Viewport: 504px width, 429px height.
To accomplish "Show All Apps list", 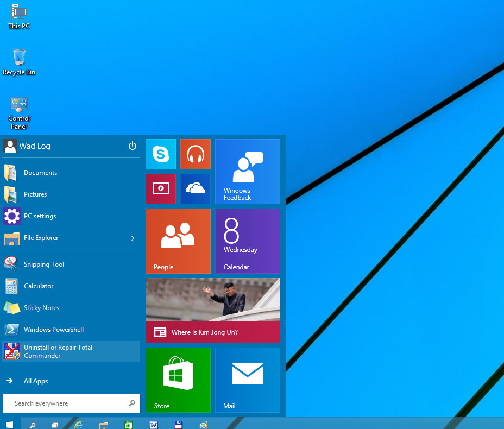I will [x=36, y=381].
